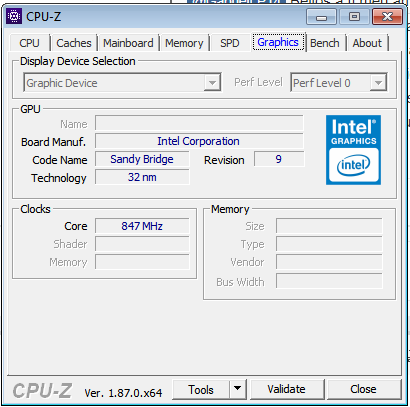410x407 pixels.
Task: Expand the Graphic Device combo box
Action: 122,83
